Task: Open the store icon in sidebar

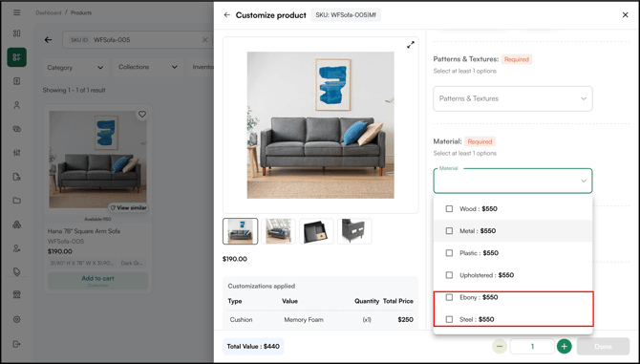Action: coord(17,294)
